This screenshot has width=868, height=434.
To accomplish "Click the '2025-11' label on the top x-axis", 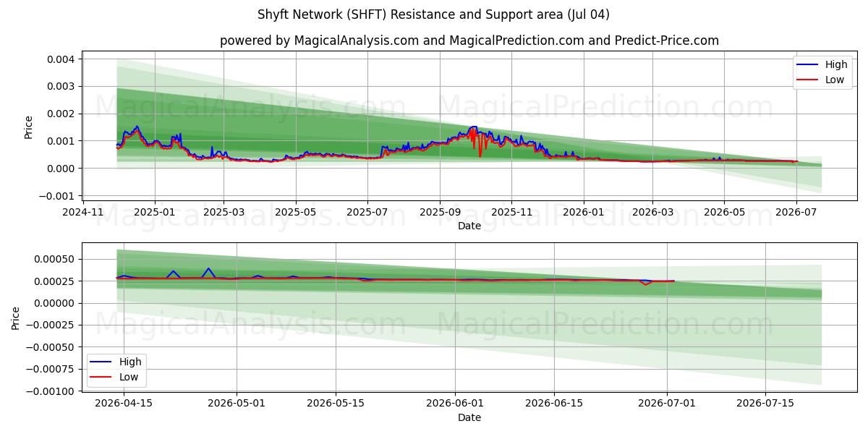I will 511,212.
